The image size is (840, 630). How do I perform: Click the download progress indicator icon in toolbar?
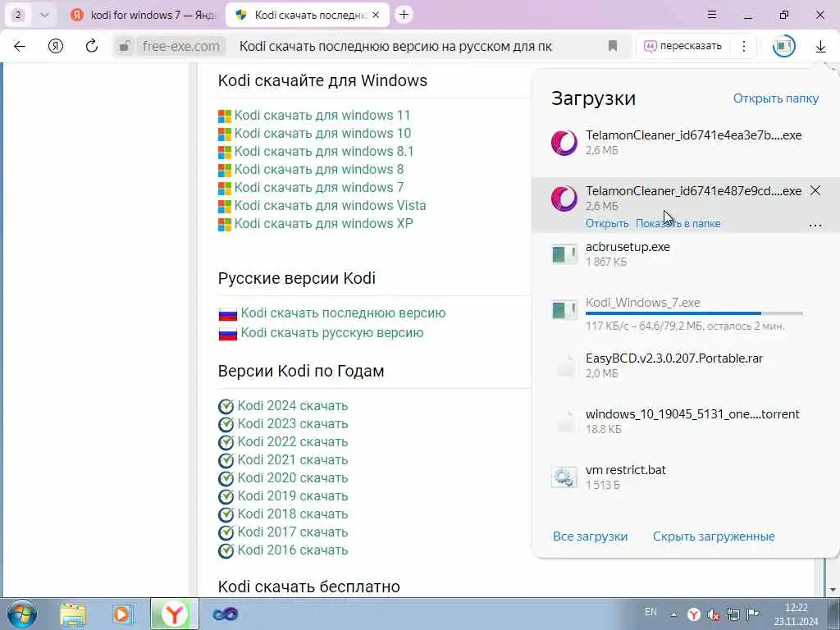[x=783, y=46]
